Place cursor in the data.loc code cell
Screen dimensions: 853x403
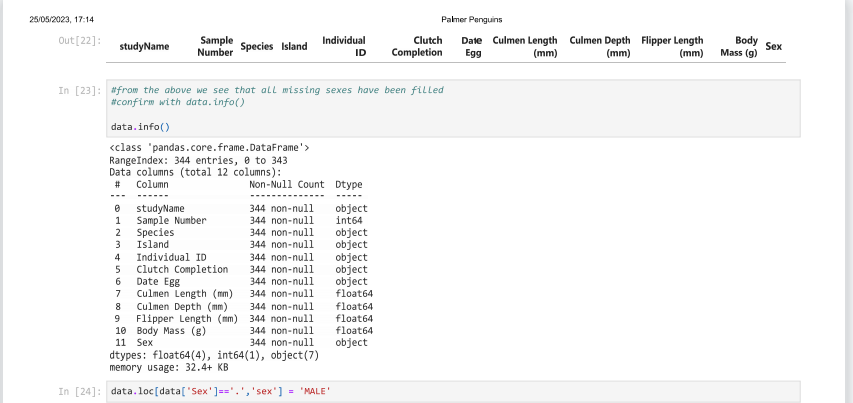(x=453, y=392)
